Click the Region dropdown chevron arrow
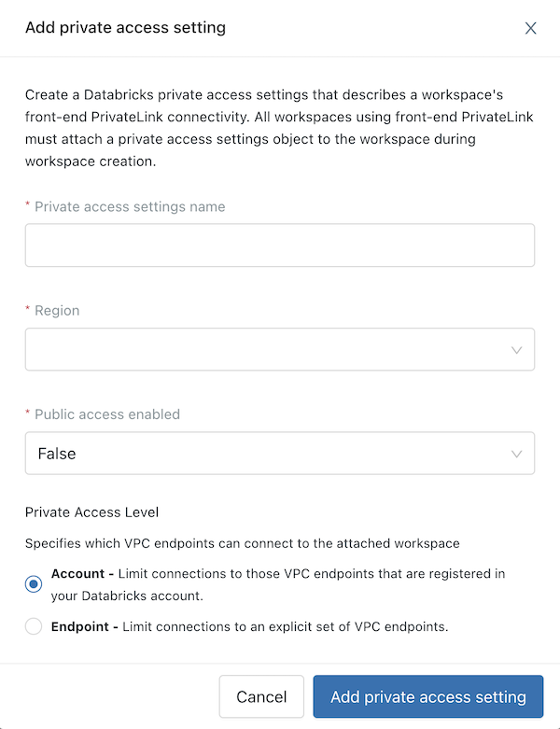Viewport: 560px width, 729px height. [x=517, y=350]
